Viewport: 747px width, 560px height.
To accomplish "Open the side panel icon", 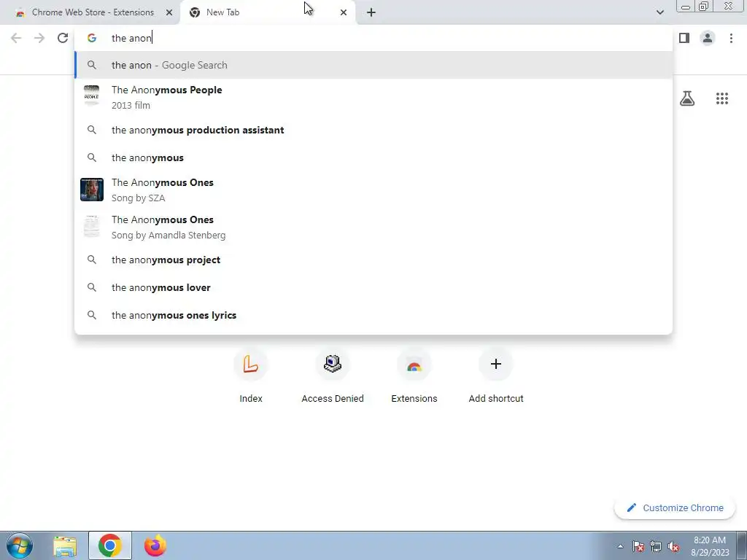I will (x=684, y=38).
